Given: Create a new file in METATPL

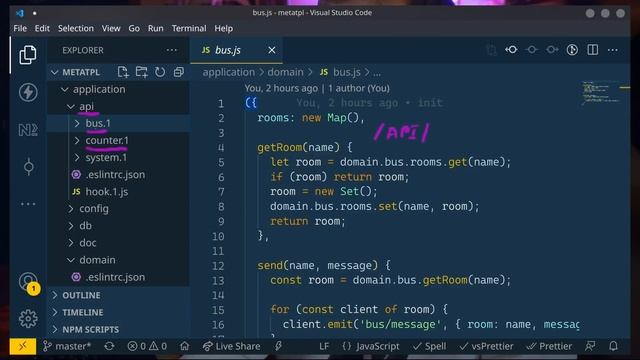Looking at the screenshot, I should click(x=122, y=72).
